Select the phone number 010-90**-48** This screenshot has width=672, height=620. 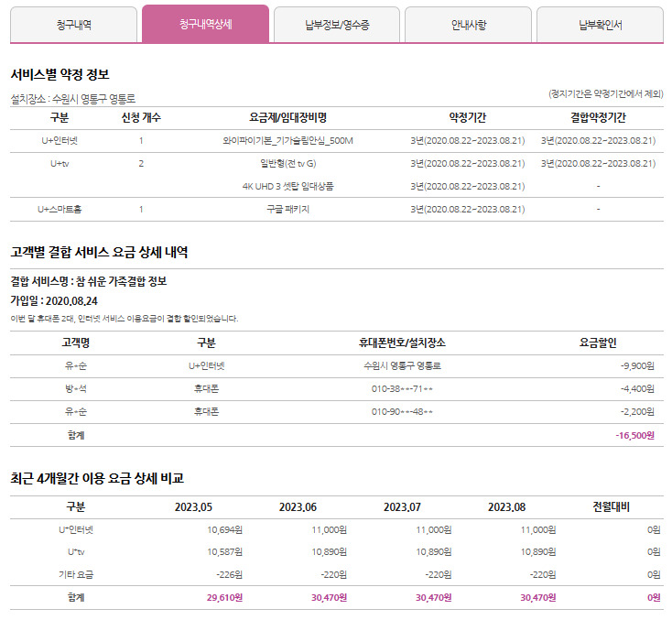pos(402,412)
